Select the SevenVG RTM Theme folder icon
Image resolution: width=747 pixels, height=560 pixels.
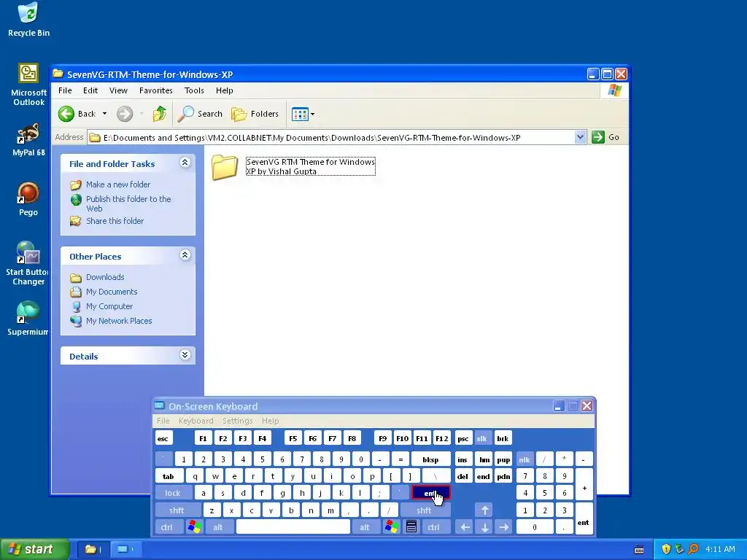[225, 167]
